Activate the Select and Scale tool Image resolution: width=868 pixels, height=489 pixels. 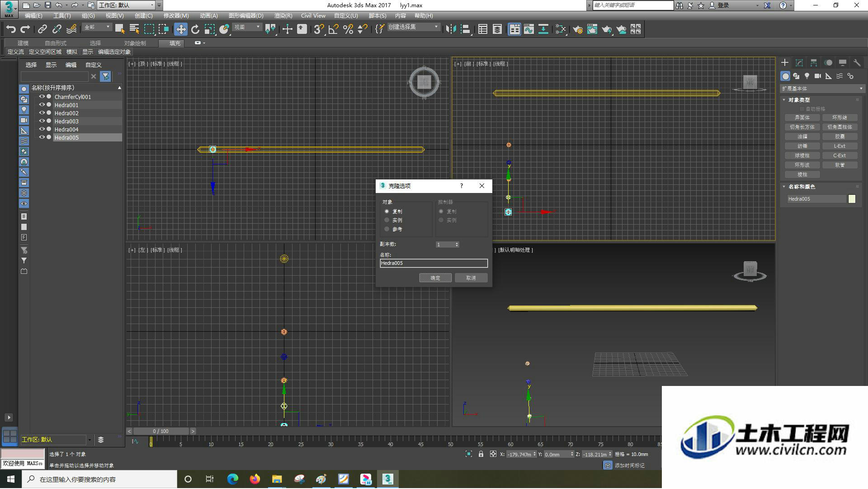click(210, 29)
